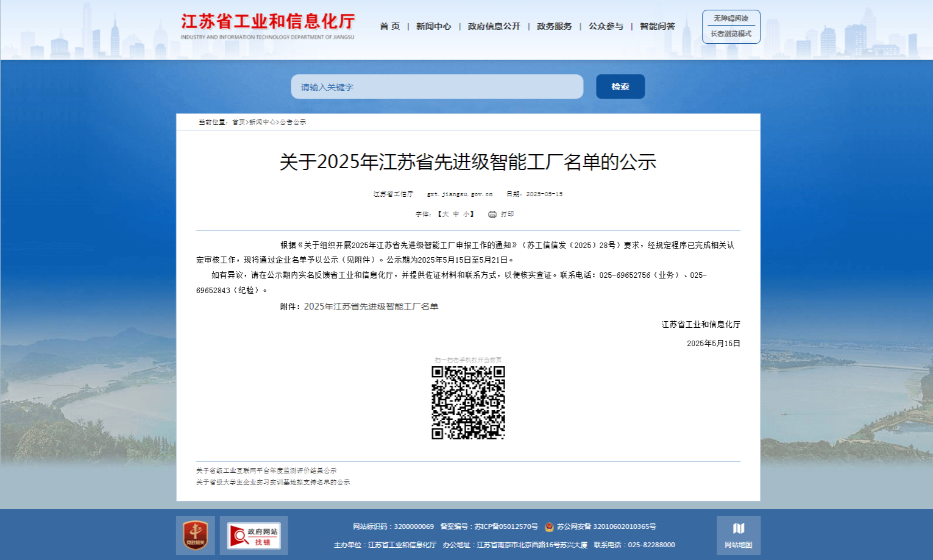The width and height of the screenshot is (933, 560).
Task: Click the 政府网站找错 error-report badge
Action: click(x=254, y=536)
